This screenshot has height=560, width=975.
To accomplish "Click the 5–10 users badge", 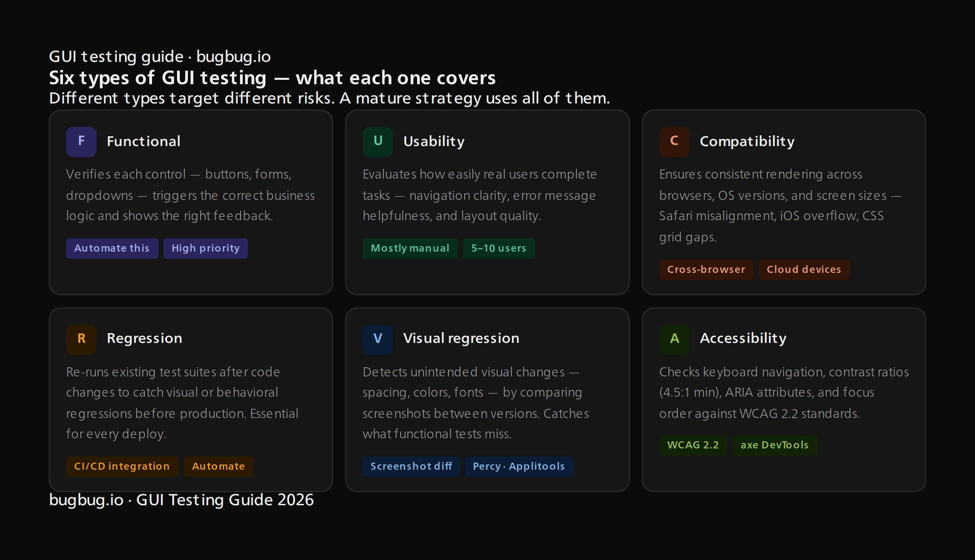I will tap(499, 248).
